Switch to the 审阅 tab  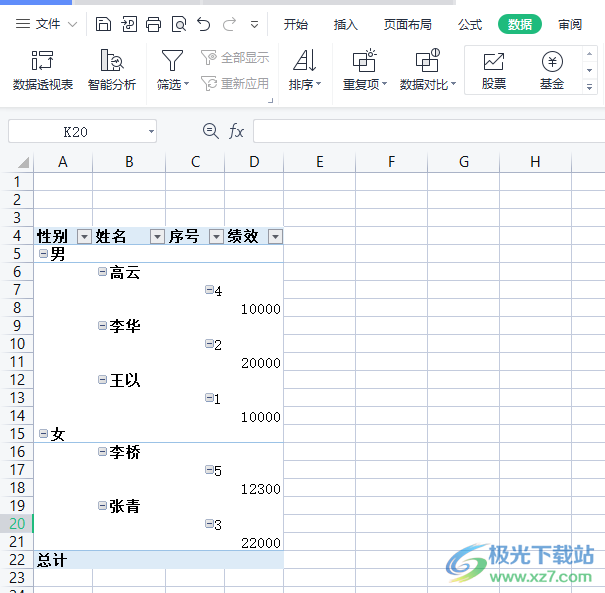pos(570,24)
